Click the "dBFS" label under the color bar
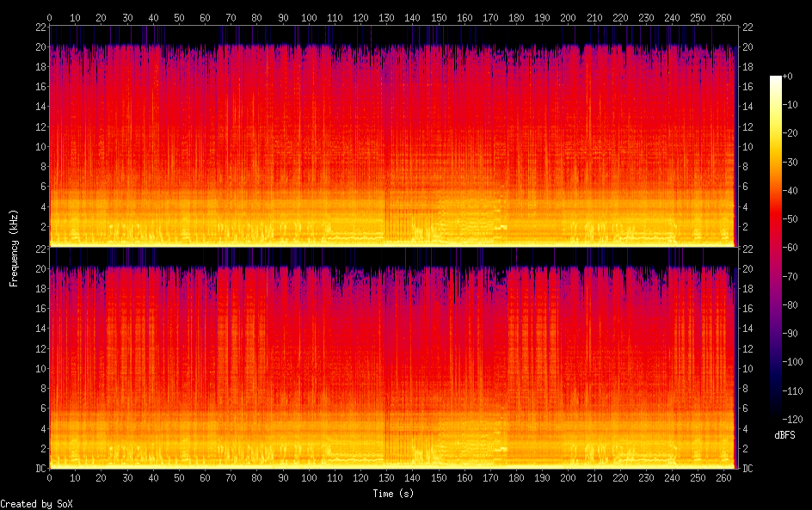The height and width of the screenshot is (510, 812). pyautogui.click(x=784, y=436)
